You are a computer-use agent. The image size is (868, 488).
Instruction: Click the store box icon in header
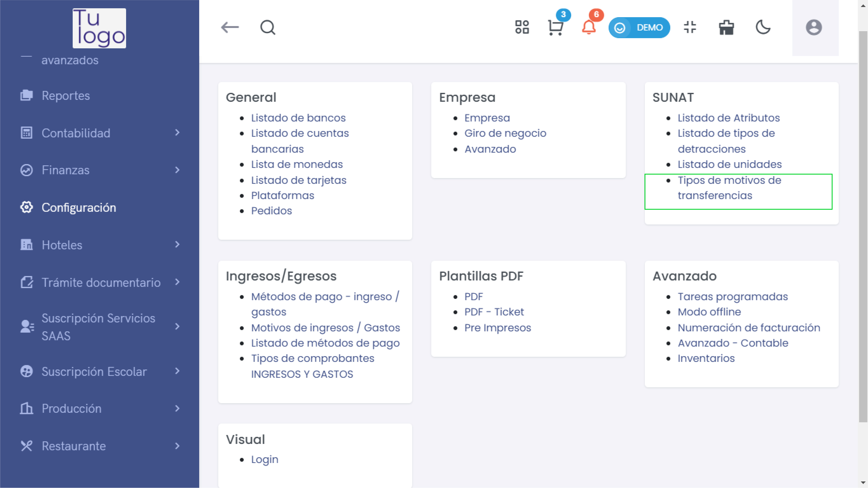[x=726, y=28]
